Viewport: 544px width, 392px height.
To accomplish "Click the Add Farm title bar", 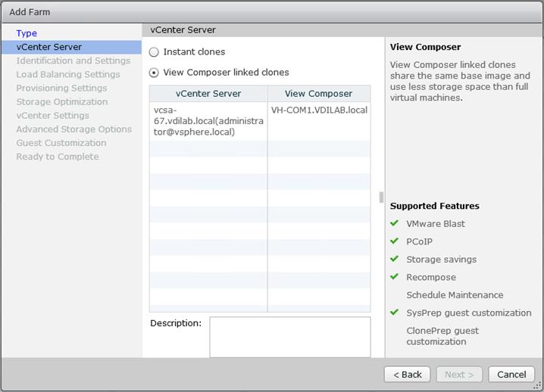I will 272,12.
